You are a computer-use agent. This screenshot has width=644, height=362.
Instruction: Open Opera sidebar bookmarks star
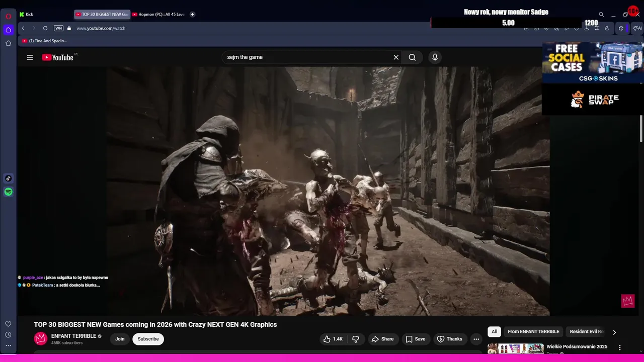(8, 43)
